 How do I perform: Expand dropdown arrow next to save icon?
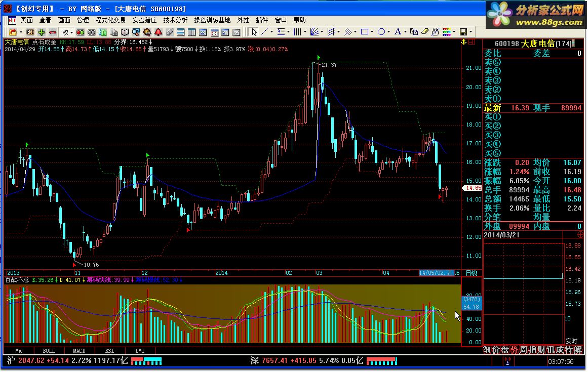pos(471,32)
